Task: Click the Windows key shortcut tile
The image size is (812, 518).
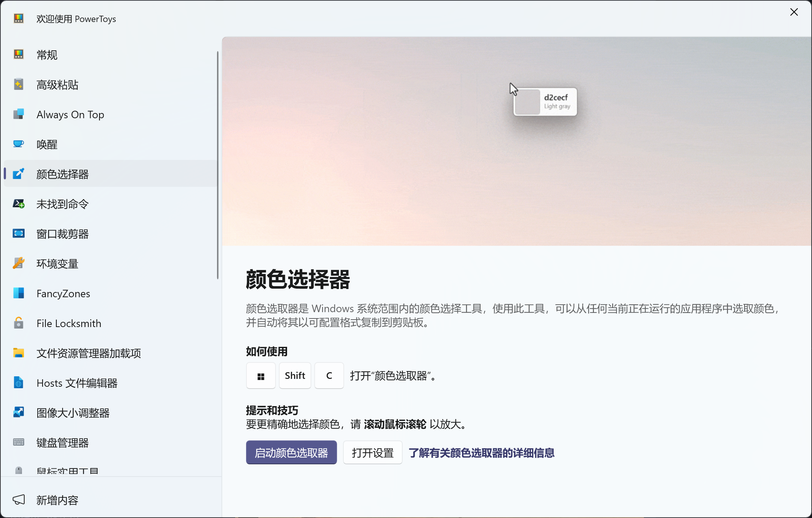Action: pos(261,376)
